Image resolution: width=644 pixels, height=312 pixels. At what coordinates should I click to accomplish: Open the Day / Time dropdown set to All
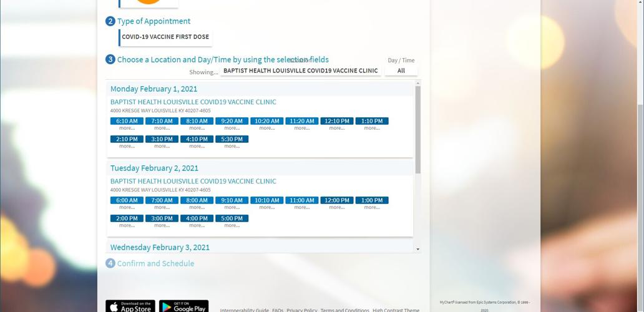[x=401, y=71]
